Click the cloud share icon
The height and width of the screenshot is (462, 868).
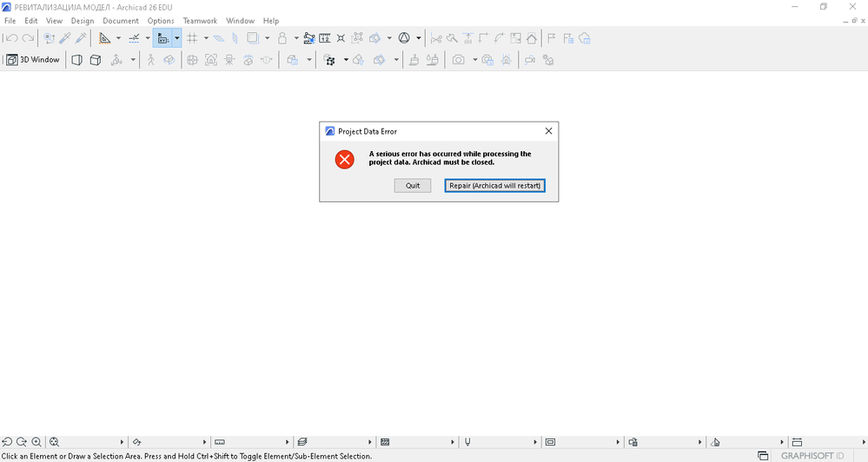tap(585, 38)
